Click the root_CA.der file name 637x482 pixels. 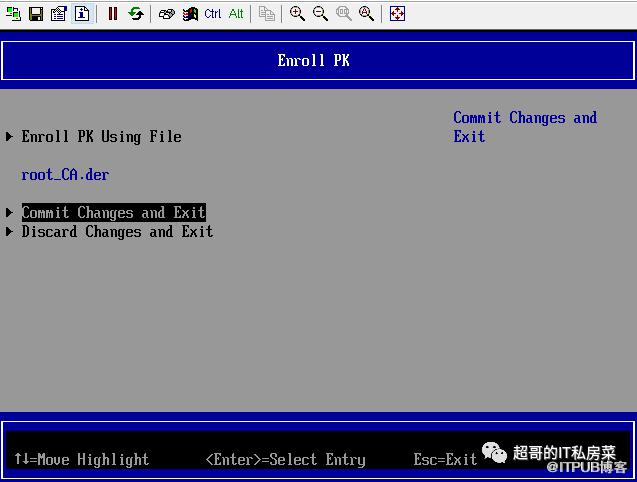pos(65,175)
